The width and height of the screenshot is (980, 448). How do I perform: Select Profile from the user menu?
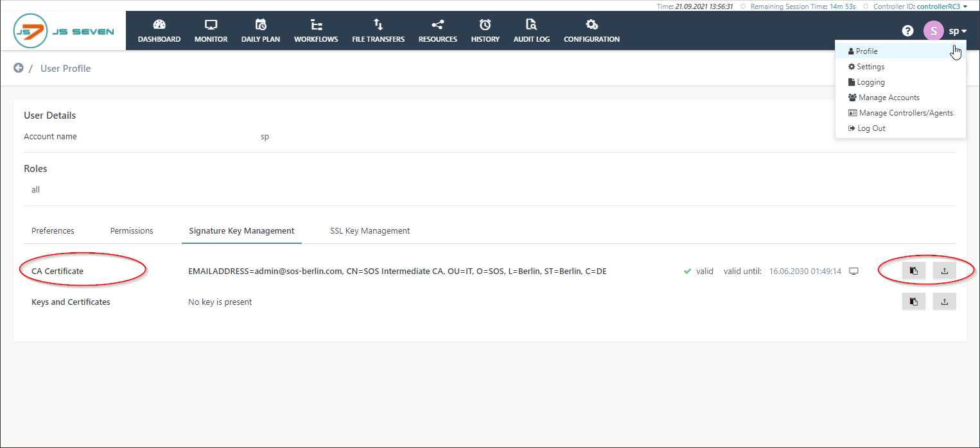(900, 51)
